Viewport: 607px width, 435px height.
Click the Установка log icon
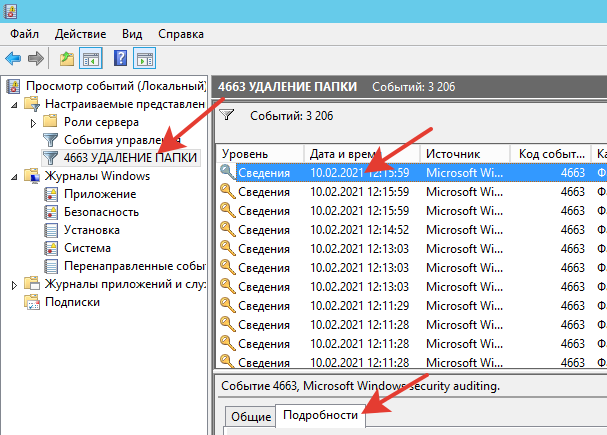point(51,230)
